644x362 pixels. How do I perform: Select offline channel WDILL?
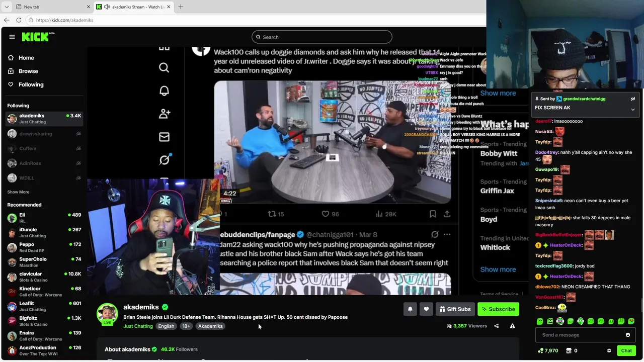click(x=44, y=177)
